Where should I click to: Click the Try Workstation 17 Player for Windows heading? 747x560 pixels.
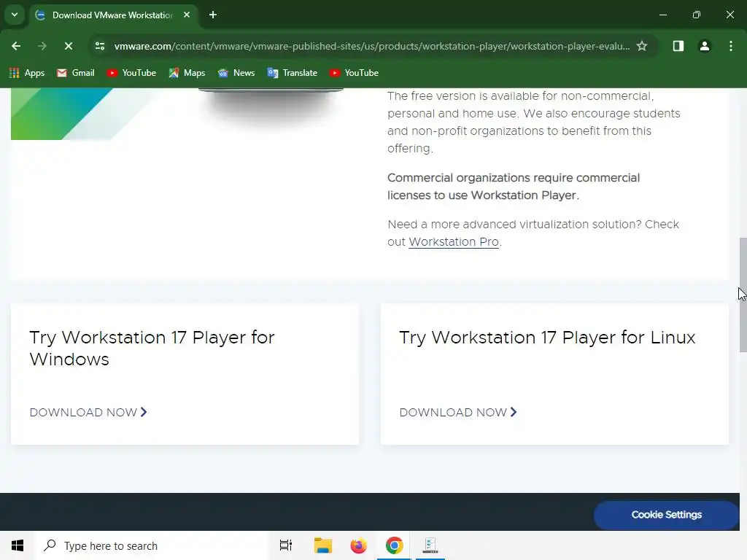pos(152,348)
